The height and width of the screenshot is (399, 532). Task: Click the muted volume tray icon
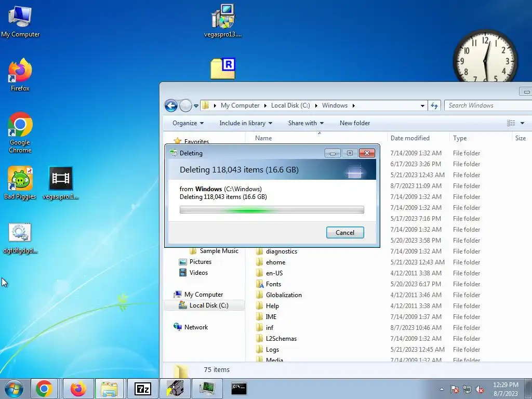pyautogui.click(x=480, y=389)
